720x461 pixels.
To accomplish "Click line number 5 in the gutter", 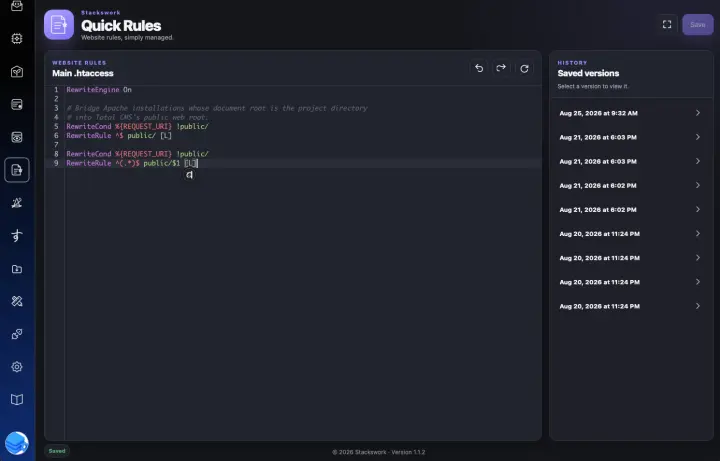I will (56, 126).
